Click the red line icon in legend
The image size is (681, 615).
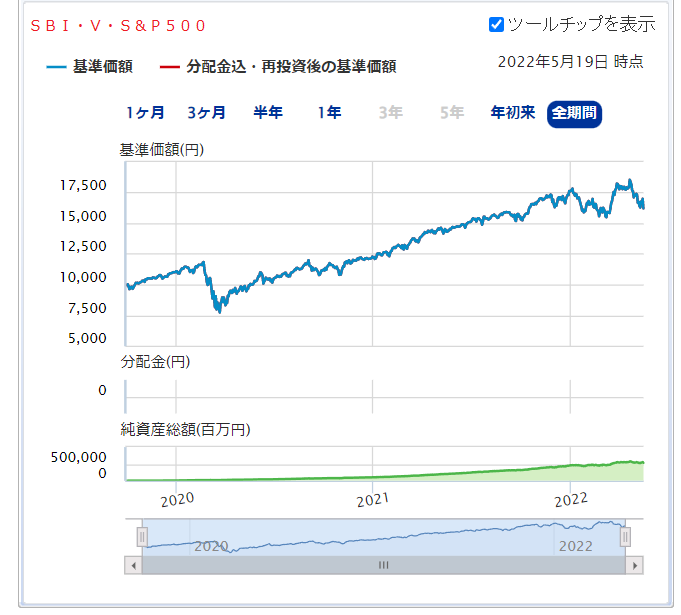pos(169,67)
